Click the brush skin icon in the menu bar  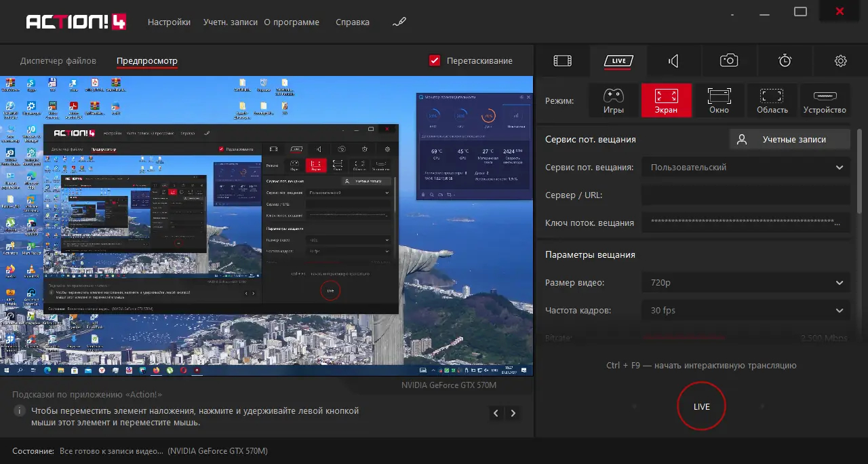pos(399,22)
